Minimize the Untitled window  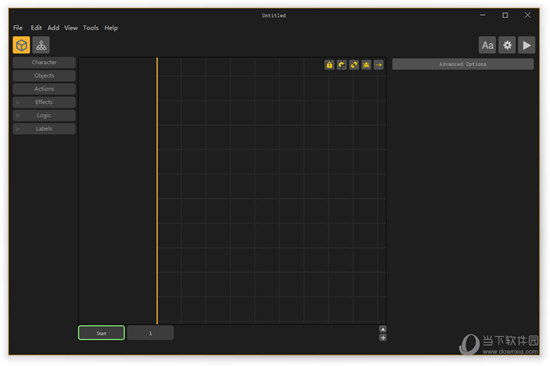(x=483, y=15)
